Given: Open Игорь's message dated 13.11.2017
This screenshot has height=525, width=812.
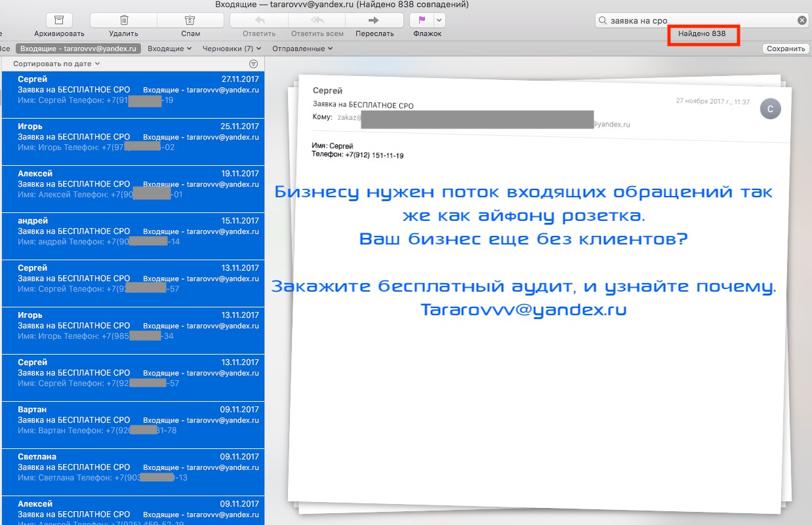Looking at the screenshot, I should click(x=133, y=330).
